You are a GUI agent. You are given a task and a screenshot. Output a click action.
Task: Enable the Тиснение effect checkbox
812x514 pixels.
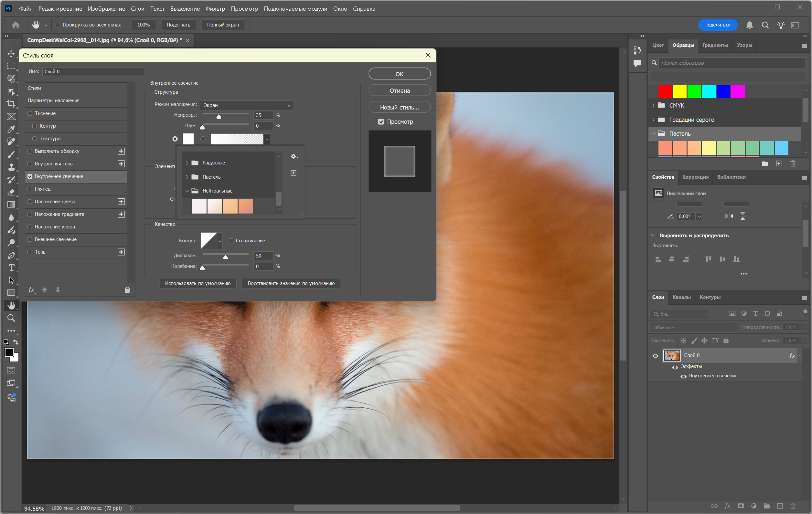pos(30,113)
